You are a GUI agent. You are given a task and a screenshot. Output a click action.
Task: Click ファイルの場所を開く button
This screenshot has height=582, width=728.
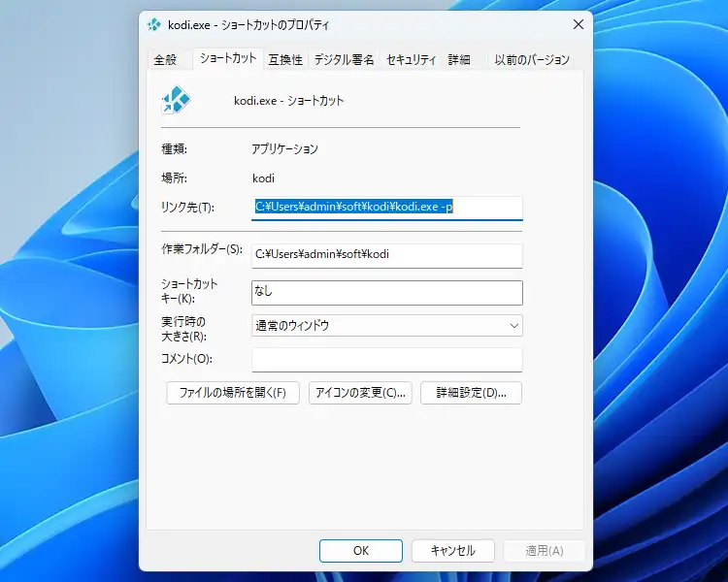click(233, 393)
